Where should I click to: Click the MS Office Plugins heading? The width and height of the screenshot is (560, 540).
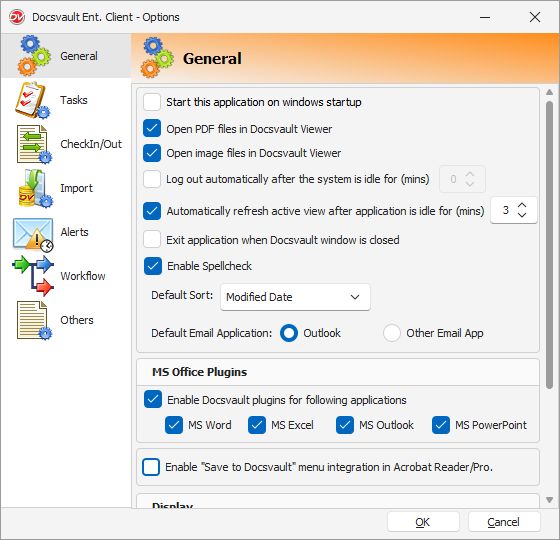click(199, 372)
